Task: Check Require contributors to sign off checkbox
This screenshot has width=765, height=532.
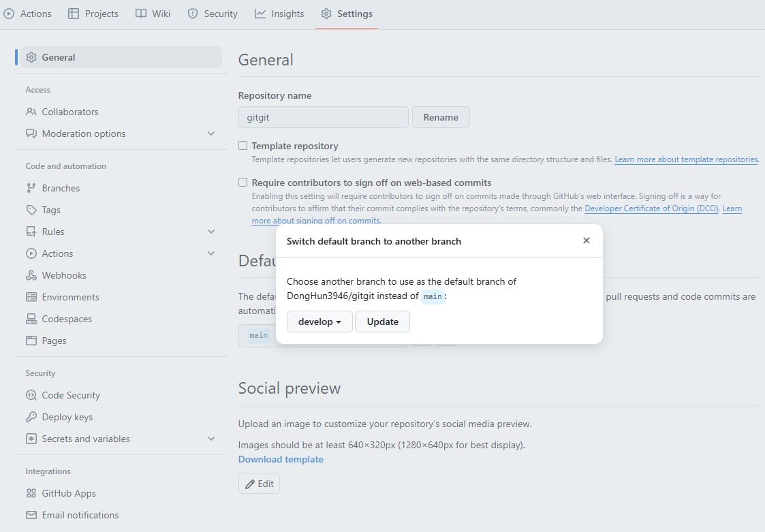Action: (x=243, y=182)
